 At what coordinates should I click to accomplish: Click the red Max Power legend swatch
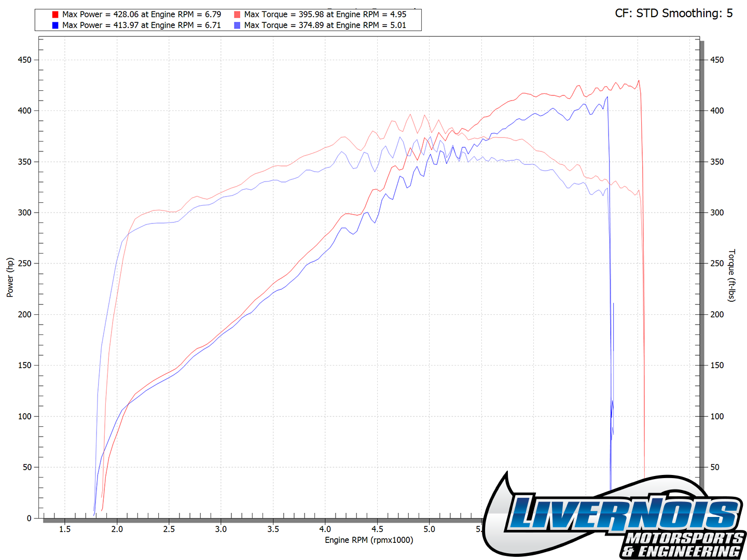click(x=55, y=15)
